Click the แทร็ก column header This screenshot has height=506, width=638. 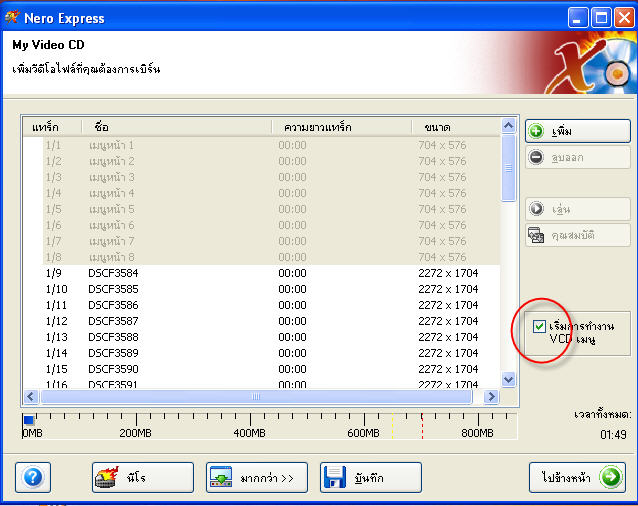point(52,127)
